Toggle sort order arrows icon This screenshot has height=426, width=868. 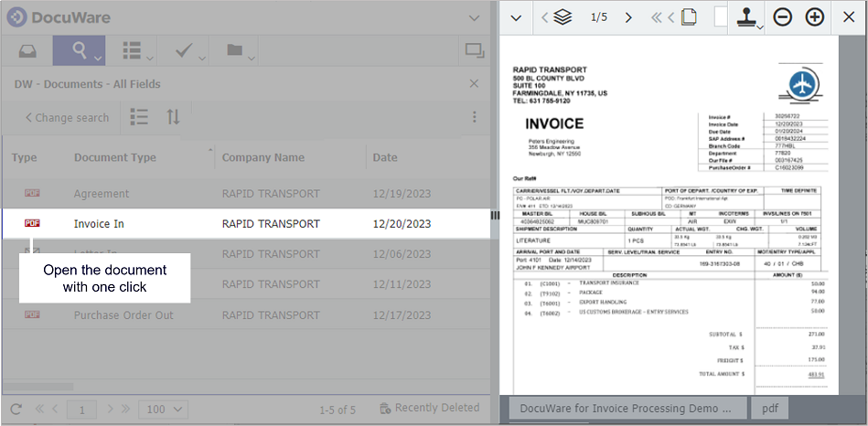(173, 117)
